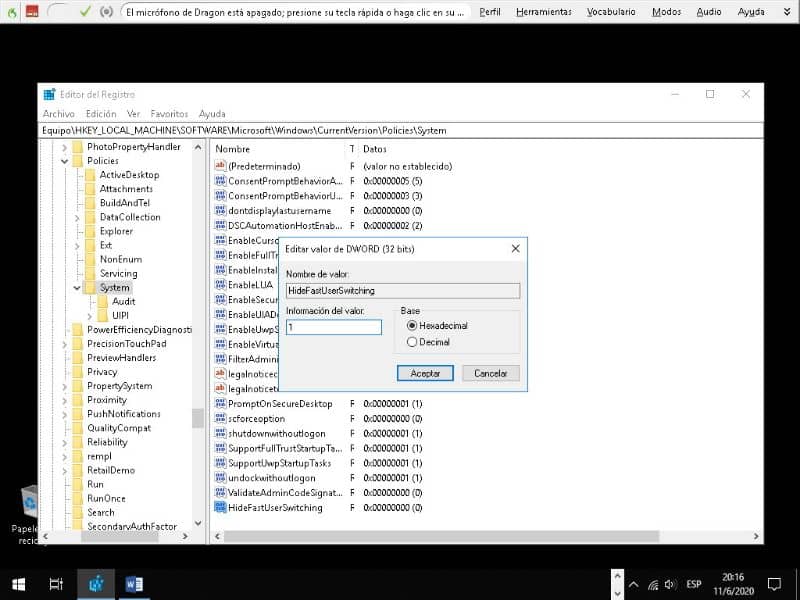Collapse the Policies tree node

tap(64, 161)
